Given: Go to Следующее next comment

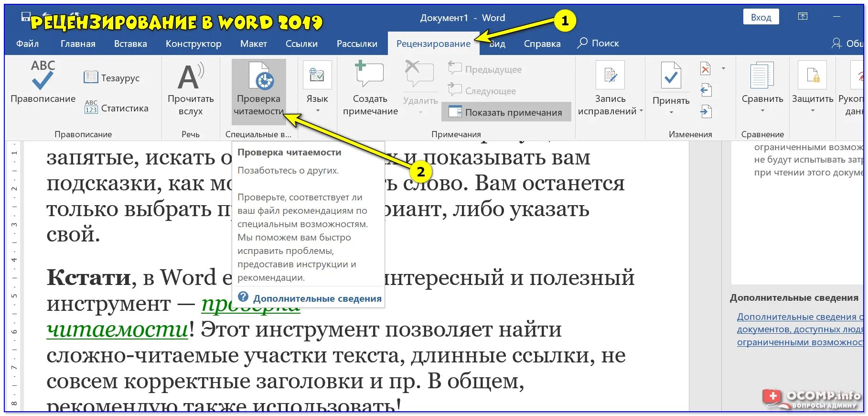Looking at the screenshot, I should [482, 90].
